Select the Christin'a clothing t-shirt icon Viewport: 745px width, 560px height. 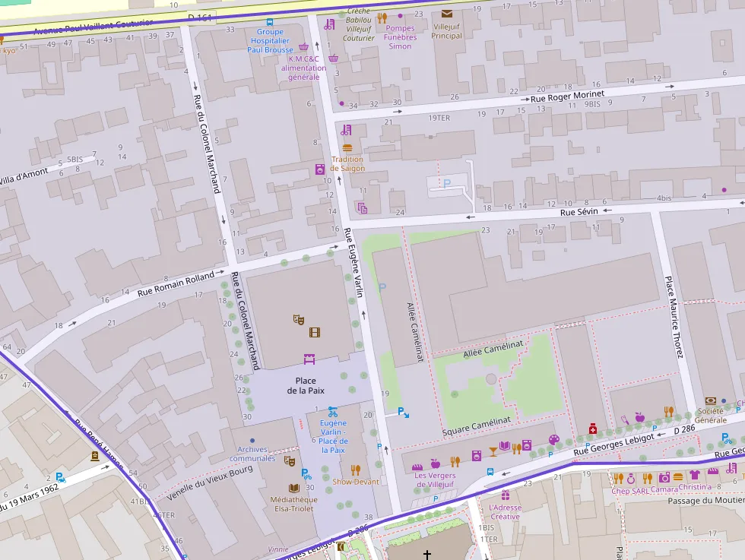[694, 476]
